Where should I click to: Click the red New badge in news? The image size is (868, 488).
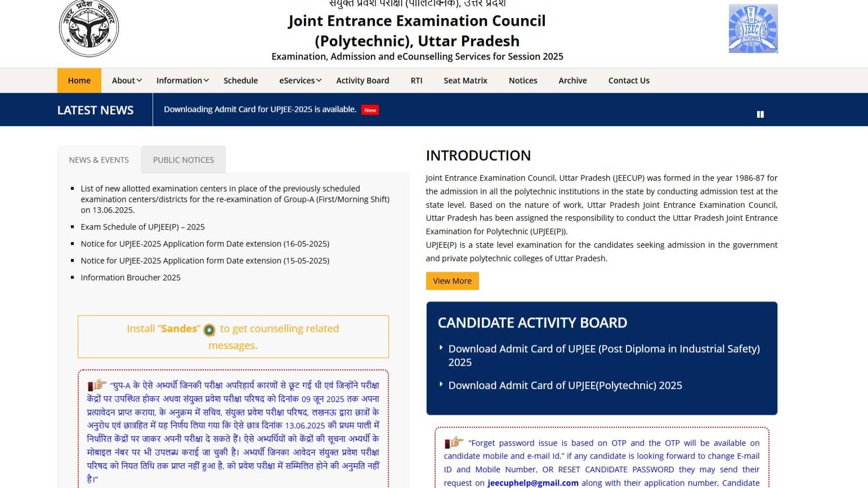(370, 110)
